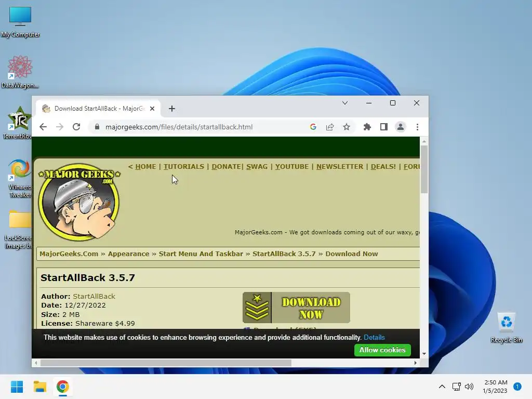Close the Download StartAllBack tab
532x399 pixels.
[x=152, y=109]
